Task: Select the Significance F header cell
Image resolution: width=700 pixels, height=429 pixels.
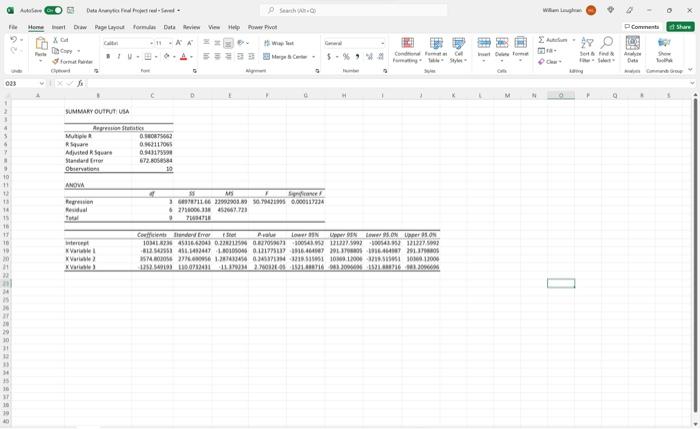Action: tap(305, 194)
